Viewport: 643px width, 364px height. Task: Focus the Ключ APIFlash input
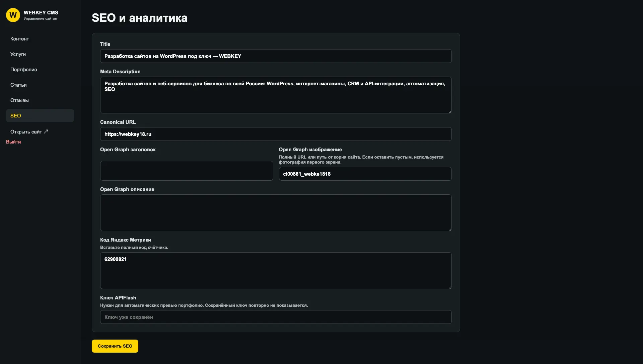(276, 317)
